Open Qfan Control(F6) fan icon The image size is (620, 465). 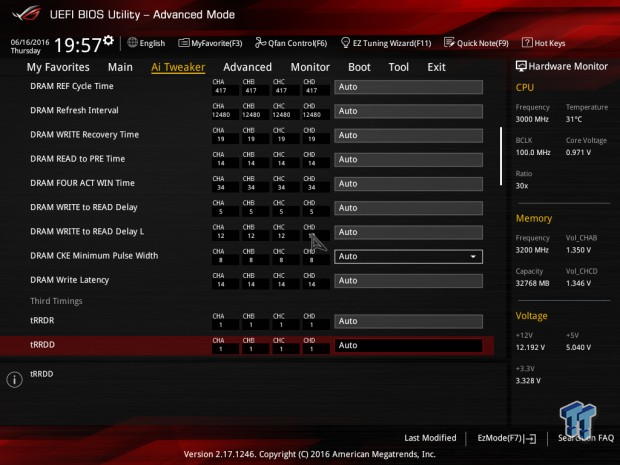(260, 42)
